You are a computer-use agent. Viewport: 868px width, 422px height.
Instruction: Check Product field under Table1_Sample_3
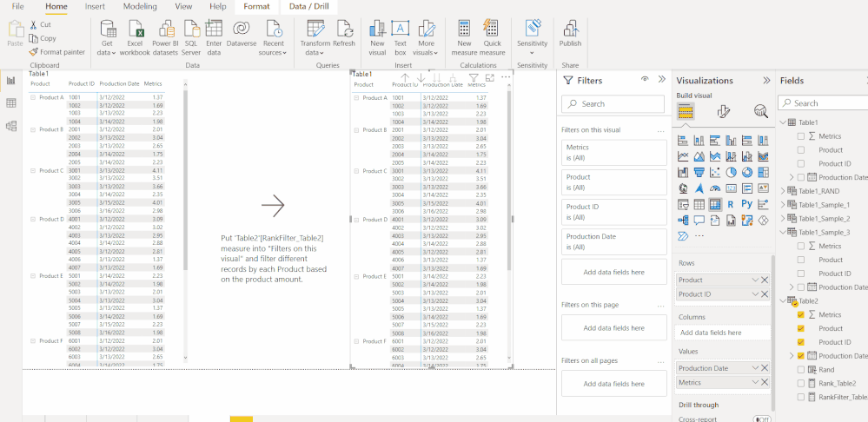[800, 260]
